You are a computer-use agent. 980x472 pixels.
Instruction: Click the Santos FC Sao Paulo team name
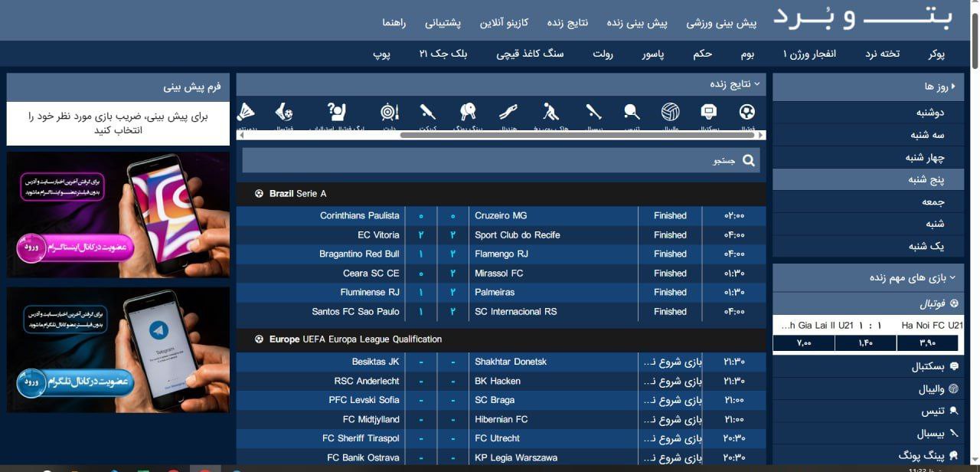click(356, 312)
